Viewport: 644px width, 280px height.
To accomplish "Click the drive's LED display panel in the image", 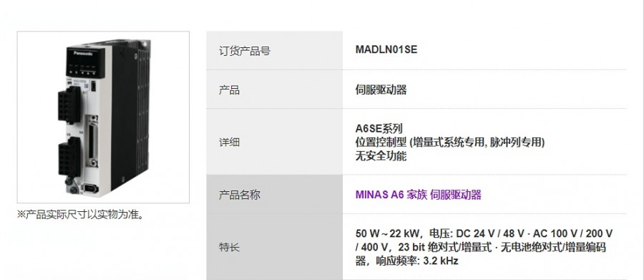I will (x=84, y=62).
